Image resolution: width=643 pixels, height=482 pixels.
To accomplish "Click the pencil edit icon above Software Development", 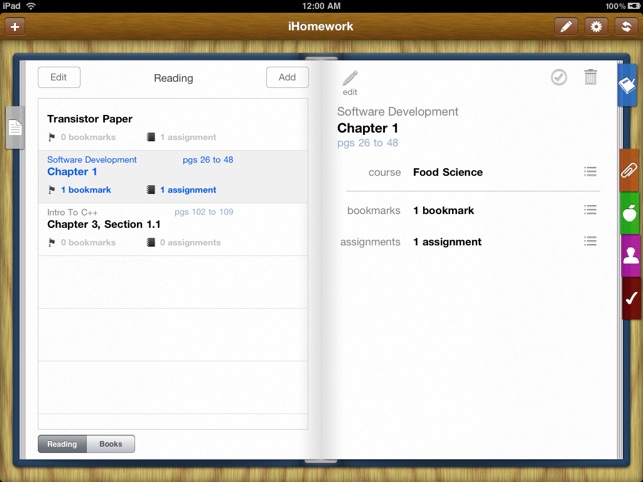I will tap(350, 83).
